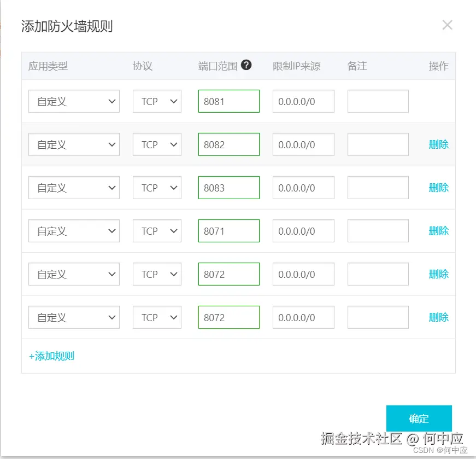Open the application type dropdown in first rule
476x459 pixels.
click(x=74, y=101)
